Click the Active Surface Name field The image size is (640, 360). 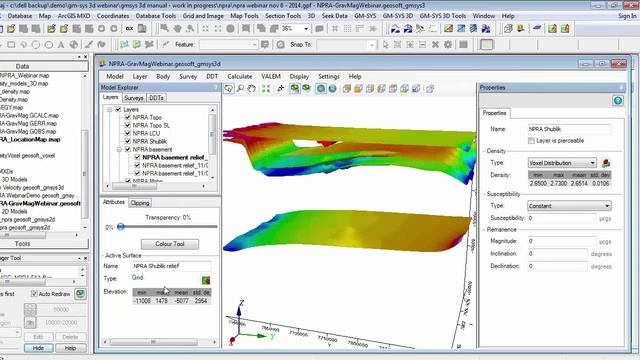point(171,266)
